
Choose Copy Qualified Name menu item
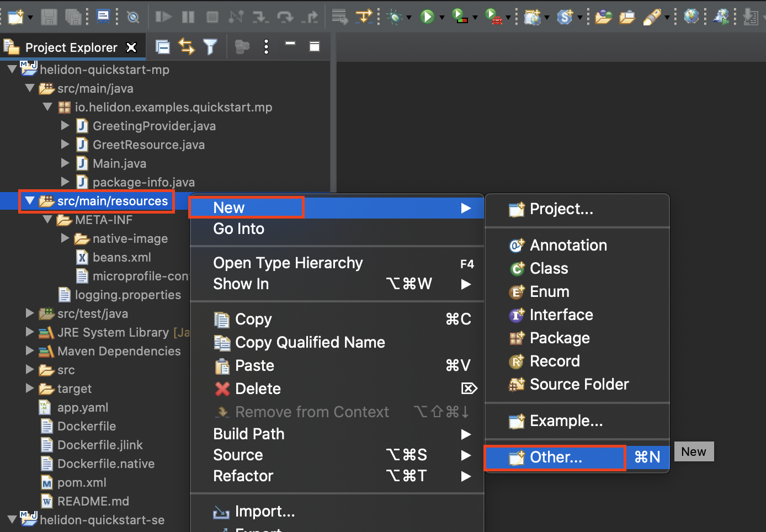[337, 342]
